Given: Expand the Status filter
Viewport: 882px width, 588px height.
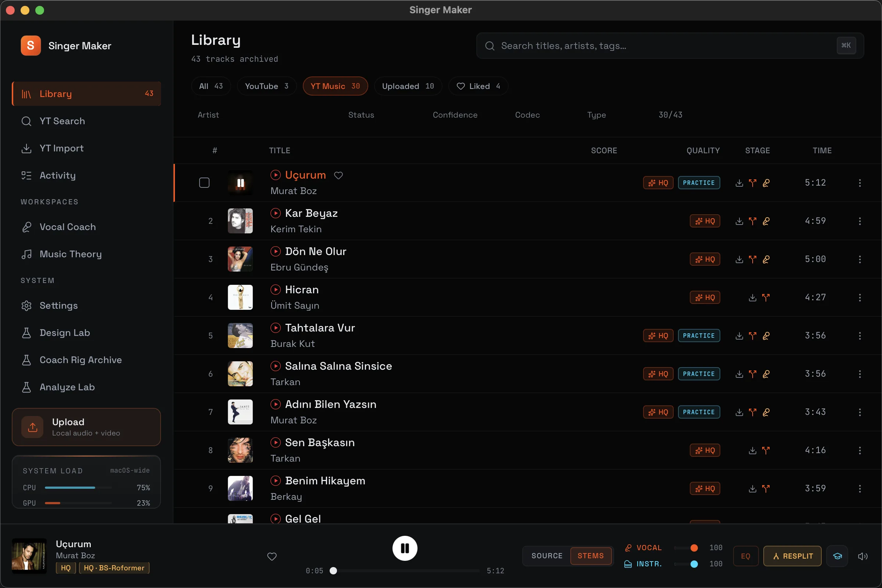Looking at the screenshot, I should [x=361, y=115].
